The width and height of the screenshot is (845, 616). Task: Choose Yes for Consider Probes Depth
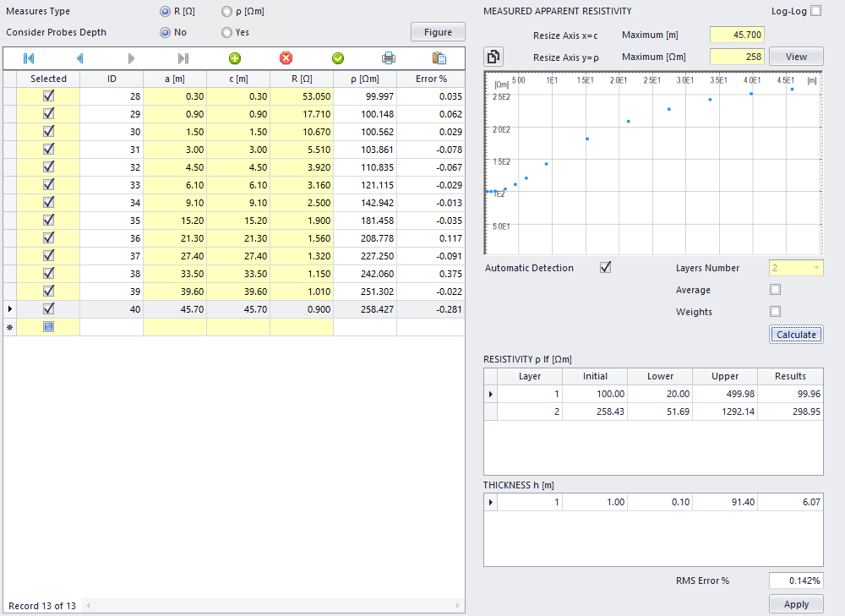tap(226, 33)
